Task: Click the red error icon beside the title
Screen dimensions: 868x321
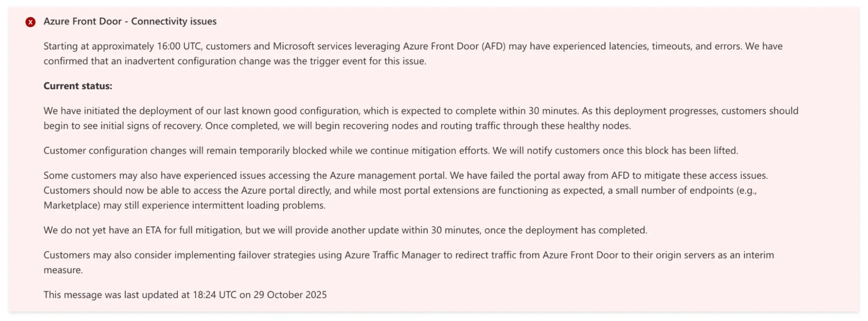Action: [x=30, y=22]
